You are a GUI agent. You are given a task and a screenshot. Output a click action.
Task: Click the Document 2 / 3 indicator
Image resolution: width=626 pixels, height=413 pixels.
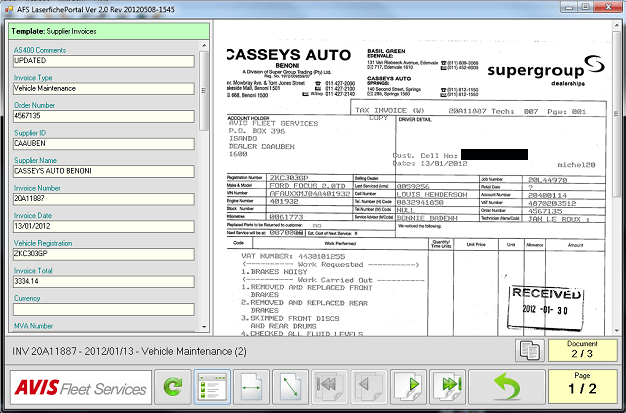[x=582, y=350]
